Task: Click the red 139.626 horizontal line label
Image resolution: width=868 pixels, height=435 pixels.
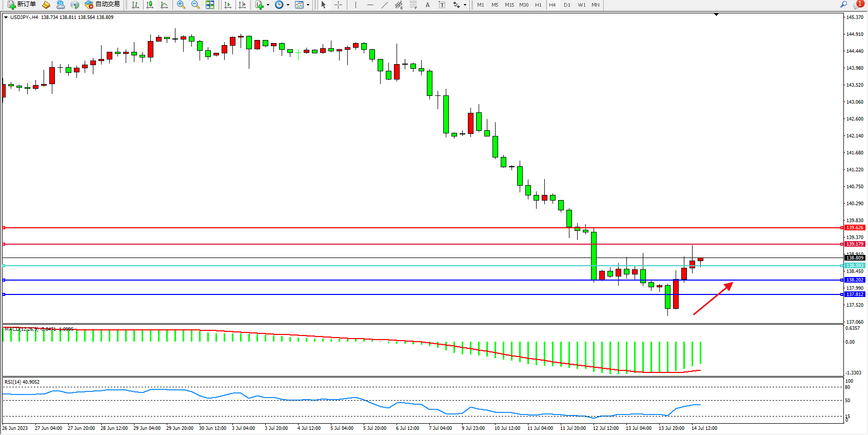Action: pos(855,228)
